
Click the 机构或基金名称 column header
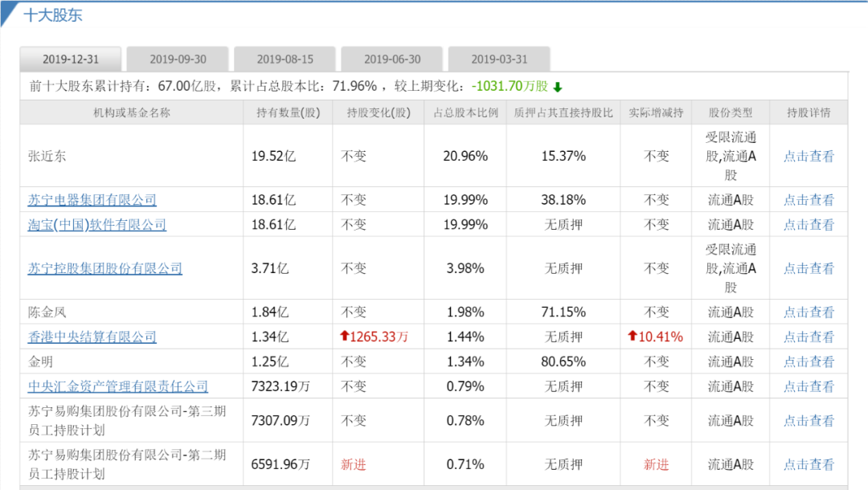click(132, 112)
